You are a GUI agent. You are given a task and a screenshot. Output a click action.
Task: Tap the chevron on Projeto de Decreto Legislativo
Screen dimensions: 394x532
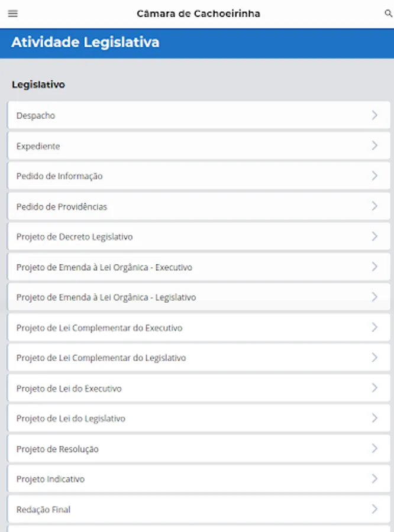(x=374, y=236)
